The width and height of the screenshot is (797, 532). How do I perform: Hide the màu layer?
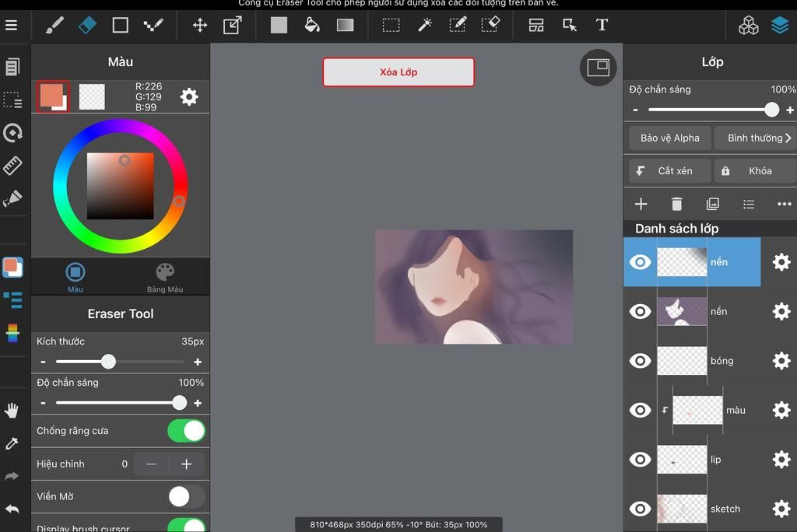point(640,410)
